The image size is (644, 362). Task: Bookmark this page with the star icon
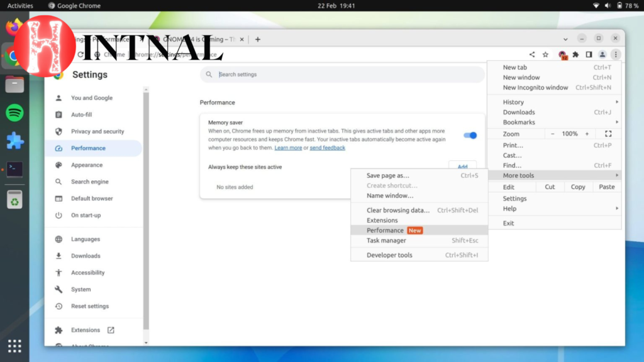point(545,55)
